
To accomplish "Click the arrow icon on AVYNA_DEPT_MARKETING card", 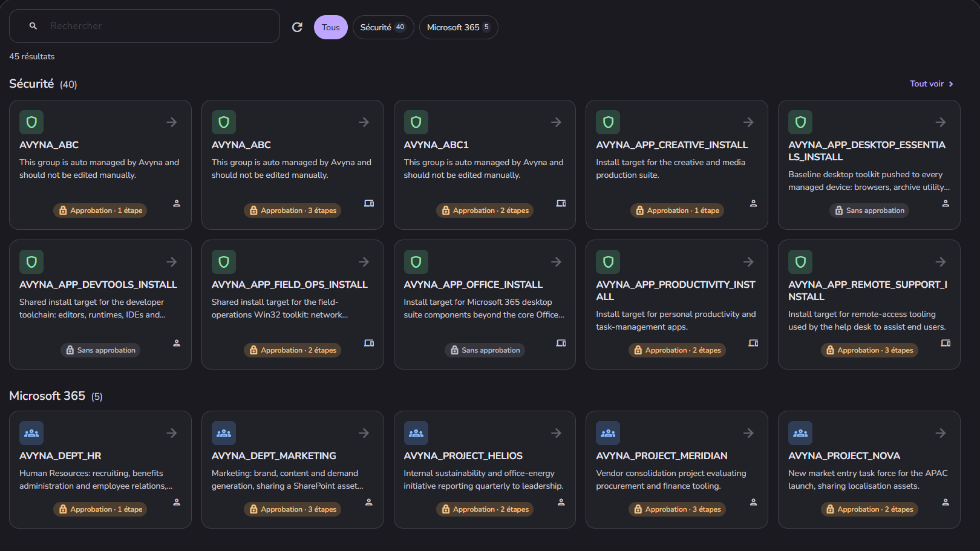I will (x=364, y=433).
